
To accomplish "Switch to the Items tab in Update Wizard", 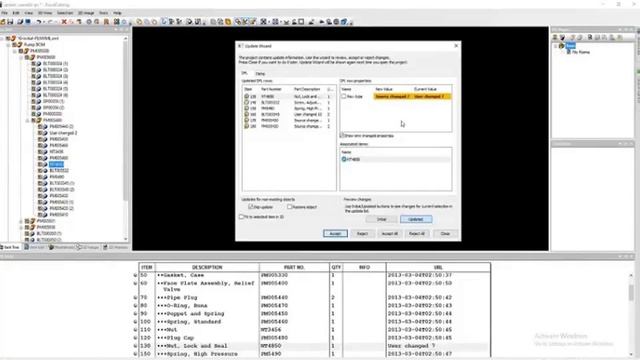I will 260,74.
